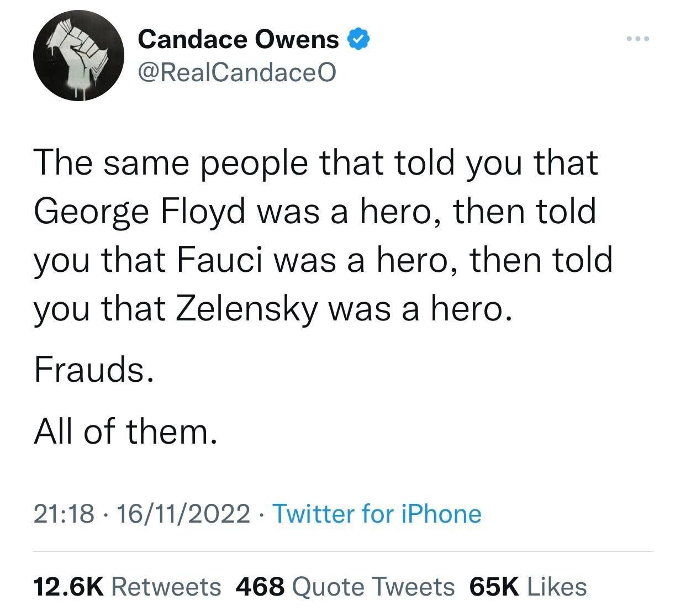Show the Likes label list
The height and width of the screenshot is (616, 686).
click(557, 586)
